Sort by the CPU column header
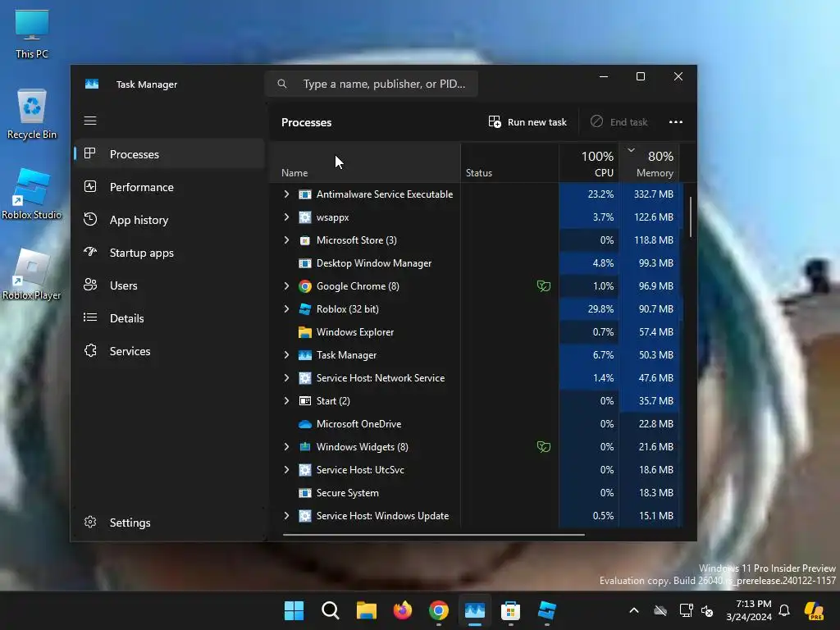 pyautogui.click(x=589, y=163)
